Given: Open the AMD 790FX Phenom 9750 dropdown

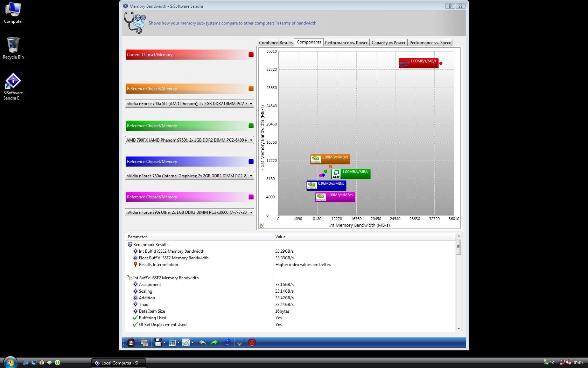Looking at the screenshot, I should pyautogui.click(x=189, y=140).
